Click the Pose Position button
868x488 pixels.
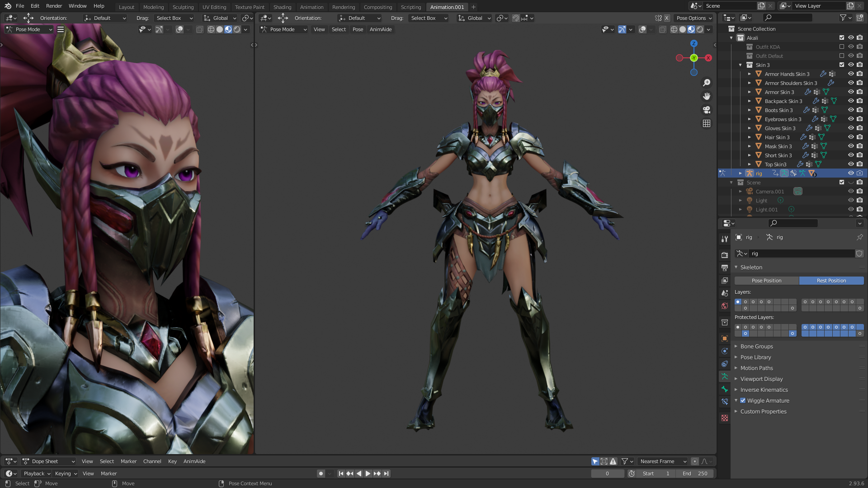tap(766, 281)
